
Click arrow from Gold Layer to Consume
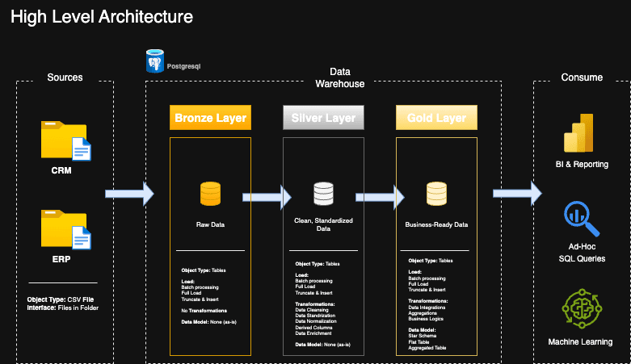coord(517,194)
